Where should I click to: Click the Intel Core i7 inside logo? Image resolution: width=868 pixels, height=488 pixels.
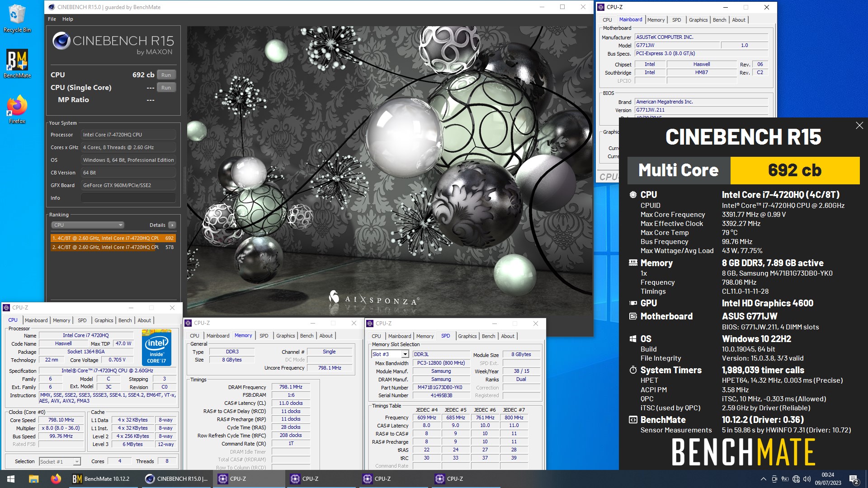coord(156,347)
